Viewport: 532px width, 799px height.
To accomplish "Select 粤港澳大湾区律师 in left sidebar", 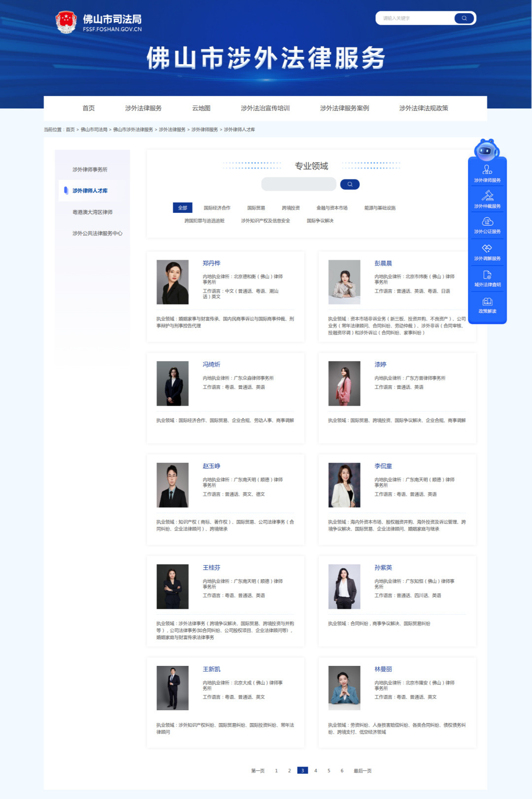I will pos(93,212).
